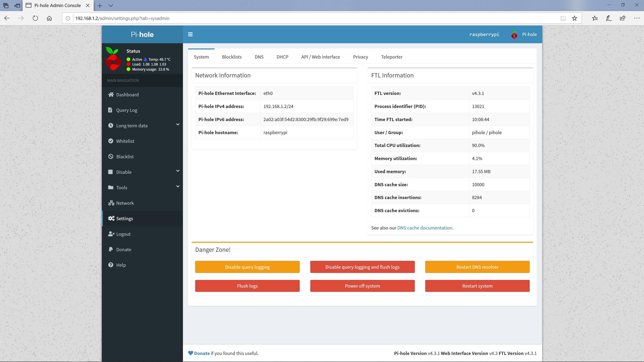Click the FTL version v4.3.1 value

coord(478,93)
